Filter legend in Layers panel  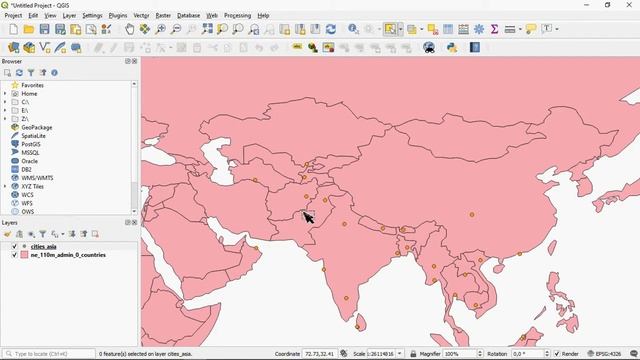coord(42,234)
